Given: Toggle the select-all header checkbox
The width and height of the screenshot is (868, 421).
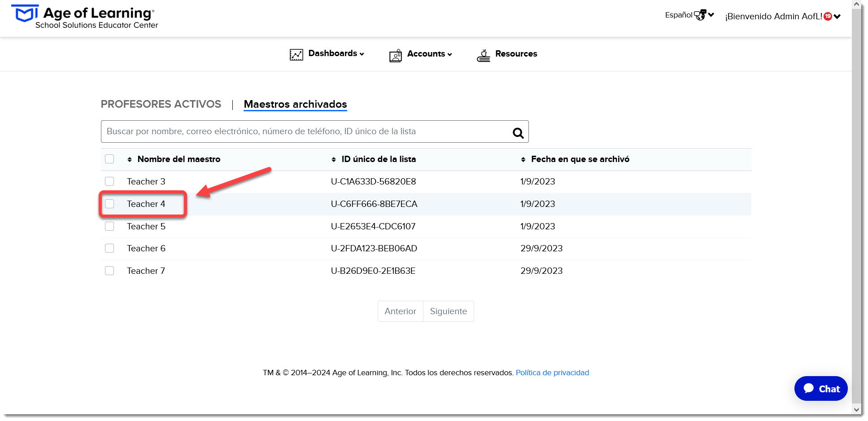Looking at the screenshot, I should click(x=109, y=159).
